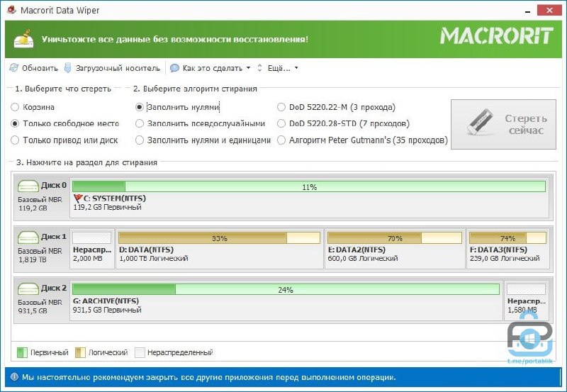Click the info icon in the blue status bar
This screenshot has width=567, height=392.
pos(14,377)
